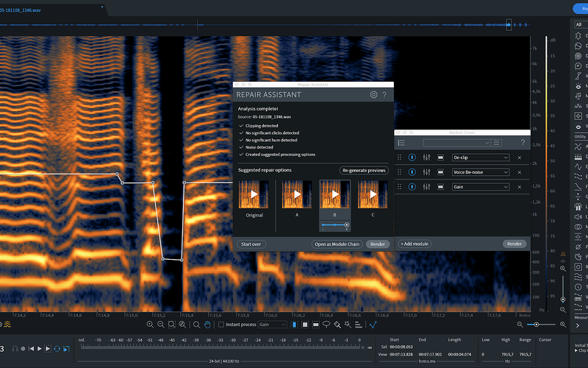Click the record button in transport
The image size is (588, 368).
coord(24,348)
